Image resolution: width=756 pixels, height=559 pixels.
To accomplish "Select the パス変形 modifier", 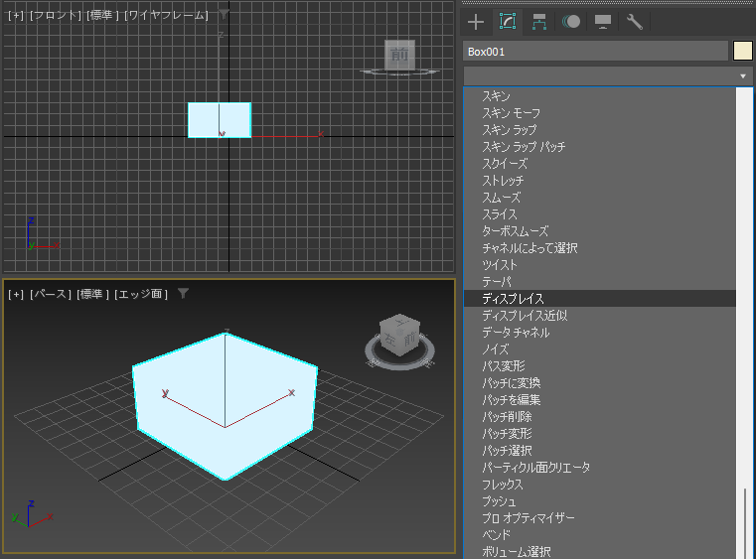I will 600,366.
